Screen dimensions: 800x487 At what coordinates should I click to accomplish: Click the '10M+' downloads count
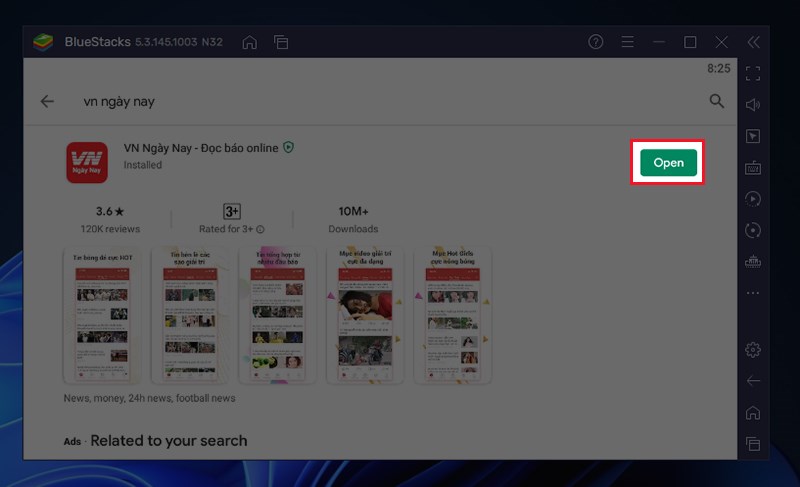pyautogui.click(x=353, y=211)
